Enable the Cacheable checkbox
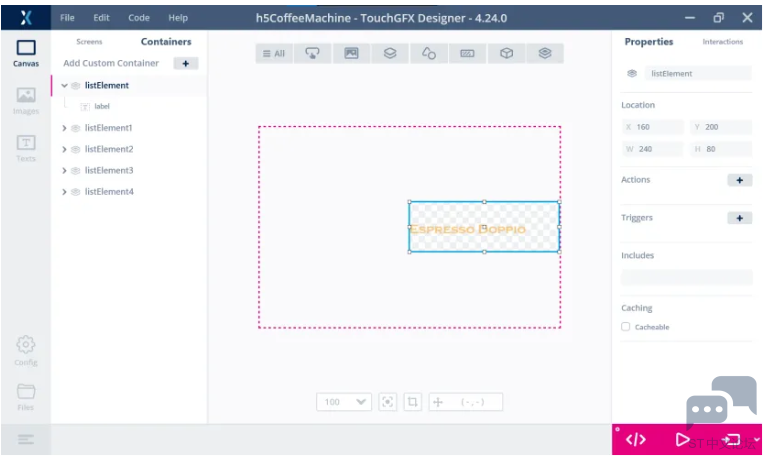The width and height of the screenshot is (765, 459). (x=625, y=327)
